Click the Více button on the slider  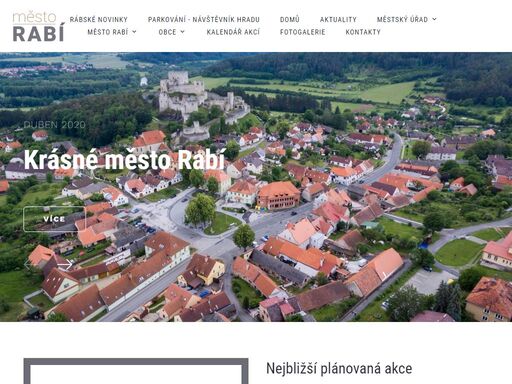[x=54, y=219]
